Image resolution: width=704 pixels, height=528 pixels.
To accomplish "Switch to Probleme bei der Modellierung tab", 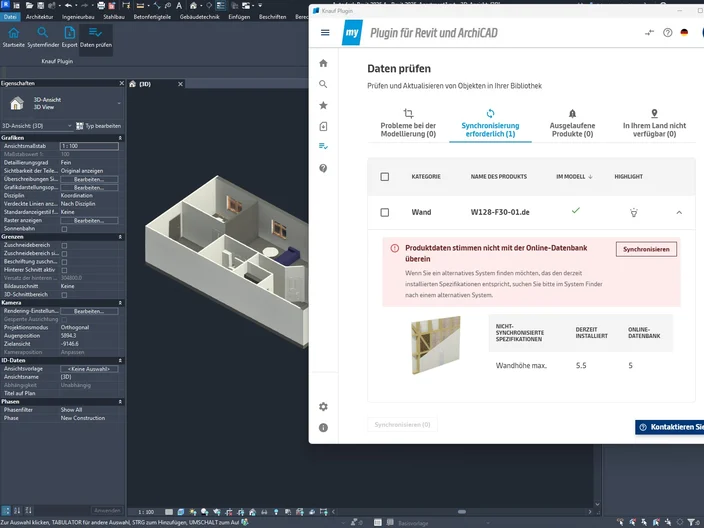I will 408,123.
